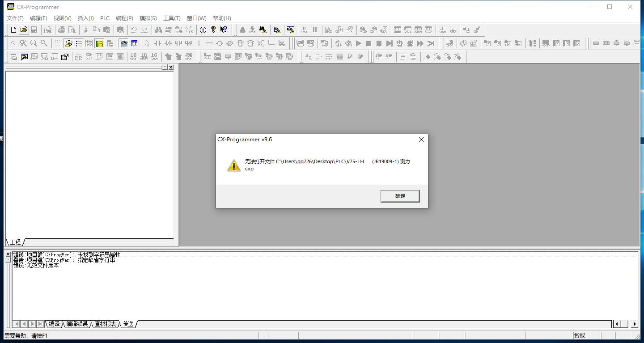
Task: Click the Open file folder icon
Action: (24, 30)
